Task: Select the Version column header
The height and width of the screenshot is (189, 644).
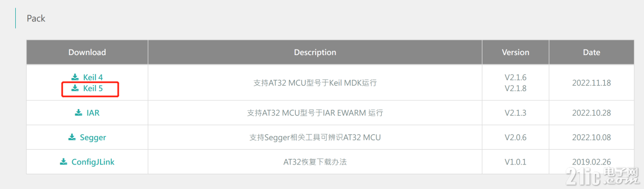Action: click(515, 52)
